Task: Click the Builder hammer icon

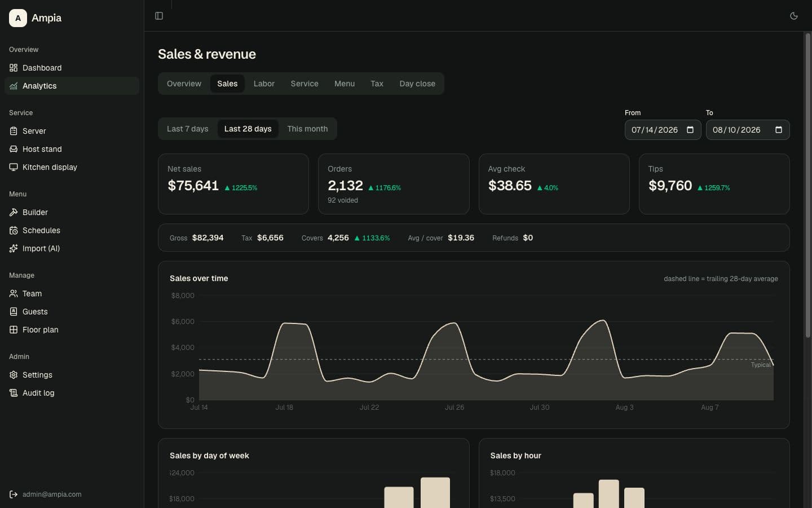Action: 14,212
